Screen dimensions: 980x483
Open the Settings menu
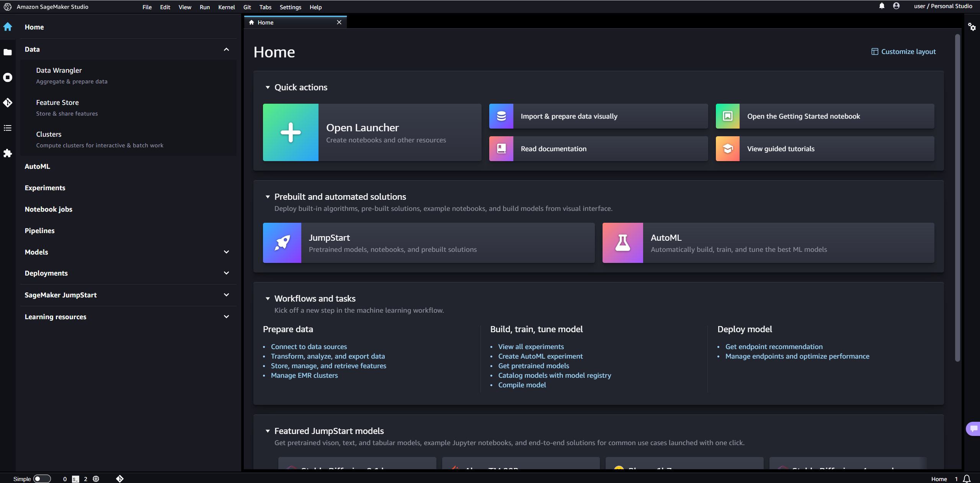click(x=290, y=7)
